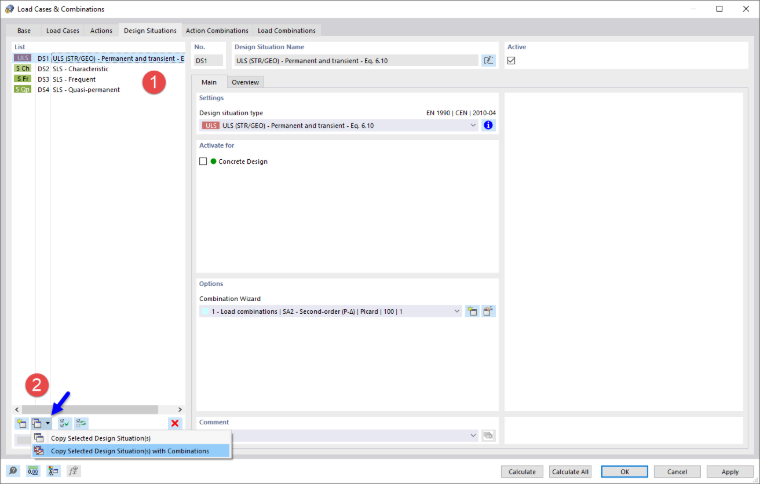Click the blue info icon
The height and width of the screenshot is (484, 760).
(489, 125)
